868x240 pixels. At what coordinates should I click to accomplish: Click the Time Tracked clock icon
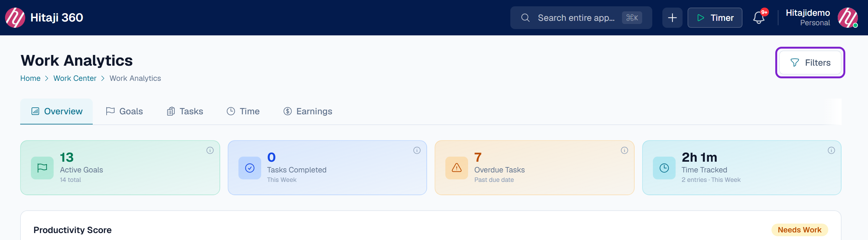click(664, 168)
